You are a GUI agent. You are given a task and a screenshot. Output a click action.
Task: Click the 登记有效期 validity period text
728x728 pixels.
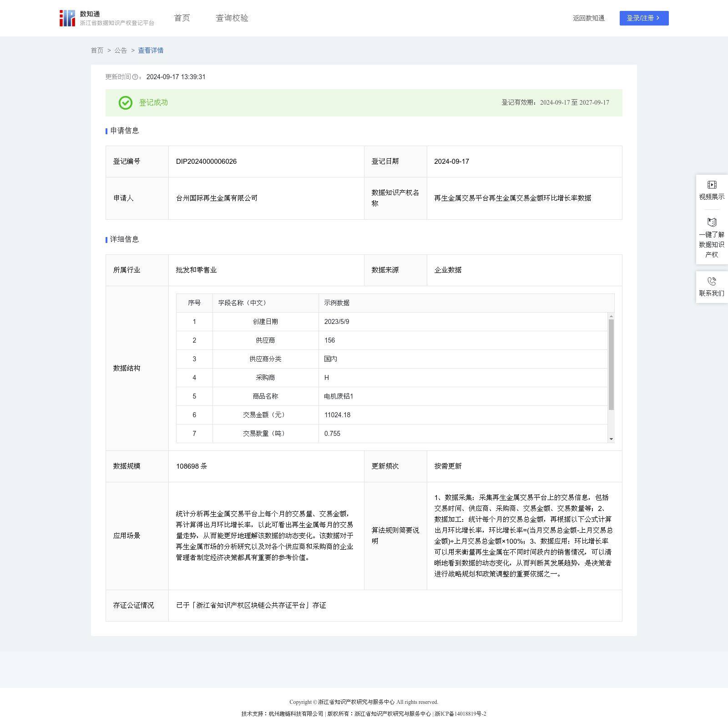coord(555,102)
